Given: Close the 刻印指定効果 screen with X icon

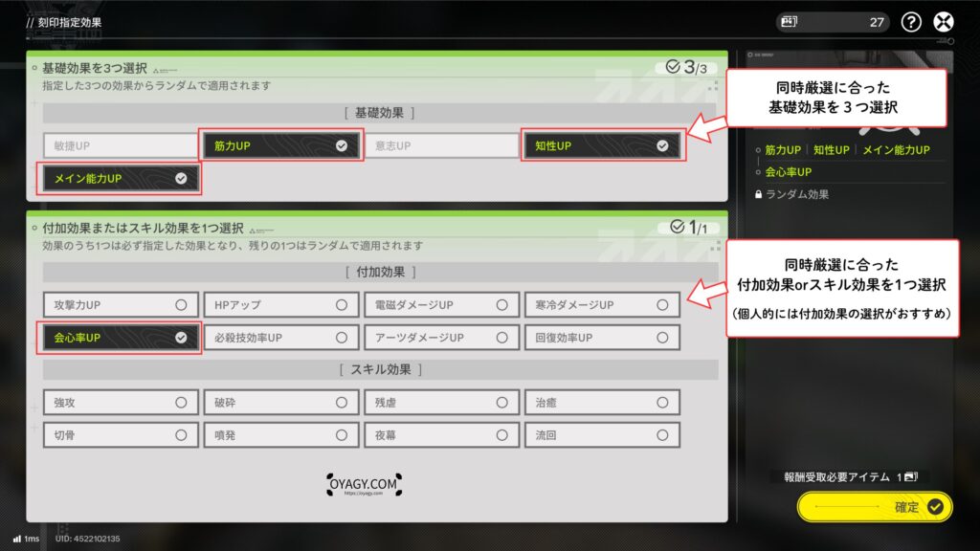Looking at the screenshot, I should (x=945, y=22).
